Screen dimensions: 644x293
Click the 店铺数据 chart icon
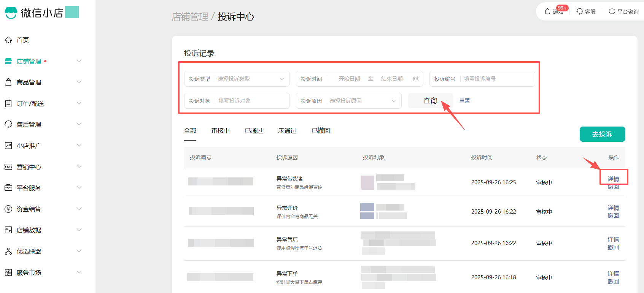[8, 230]
